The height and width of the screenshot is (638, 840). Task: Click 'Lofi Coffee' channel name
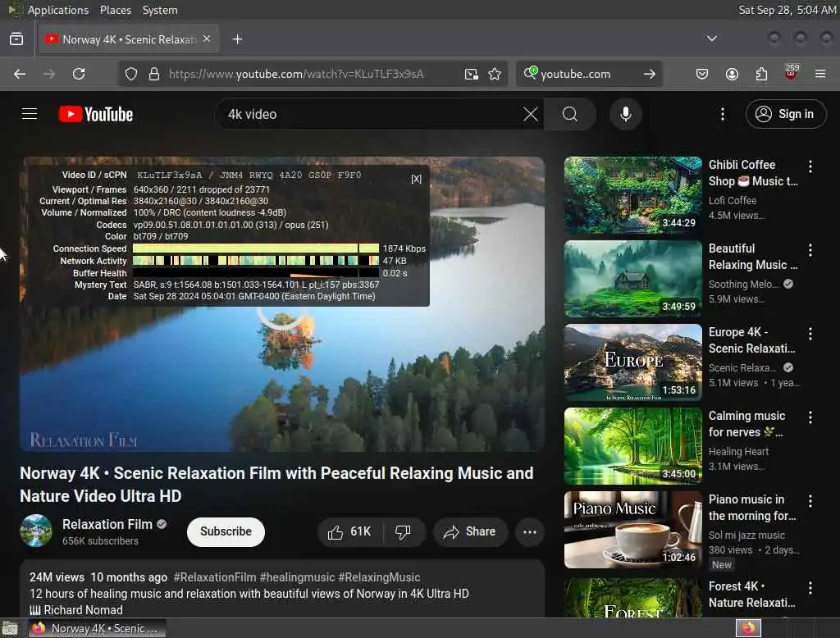click(733, 200)
